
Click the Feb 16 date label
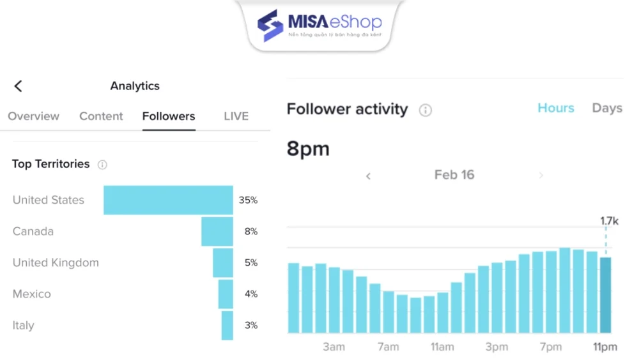click(x=454, y=175)
